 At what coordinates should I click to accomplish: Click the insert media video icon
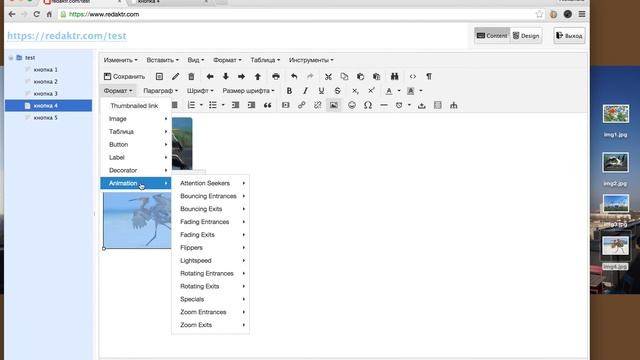coord(286,105)
